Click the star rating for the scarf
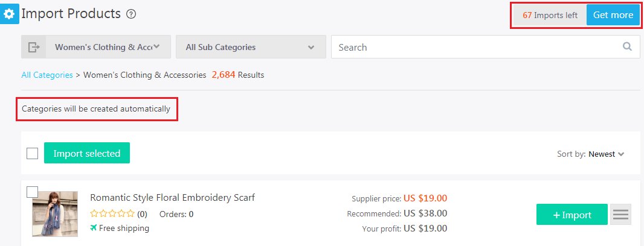This screenshot has width=644, height=246. pyautogui.click(x=112, y=213)
